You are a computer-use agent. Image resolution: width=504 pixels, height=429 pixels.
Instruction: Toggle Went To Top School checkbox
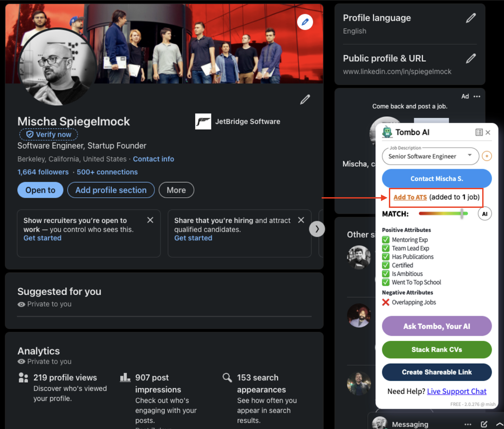[x=386, y=282]
